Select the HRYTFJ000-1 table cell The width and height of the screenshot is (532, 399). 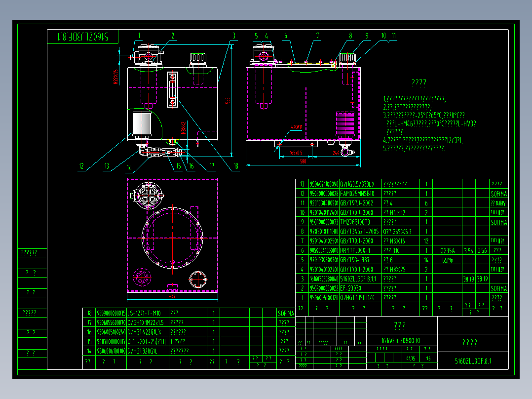pos(355,250)
